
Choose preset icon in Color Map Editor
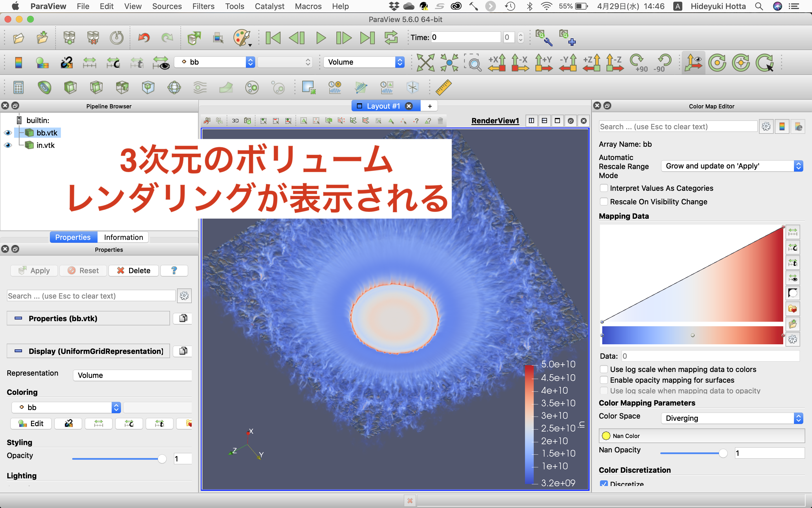point(793,309)
